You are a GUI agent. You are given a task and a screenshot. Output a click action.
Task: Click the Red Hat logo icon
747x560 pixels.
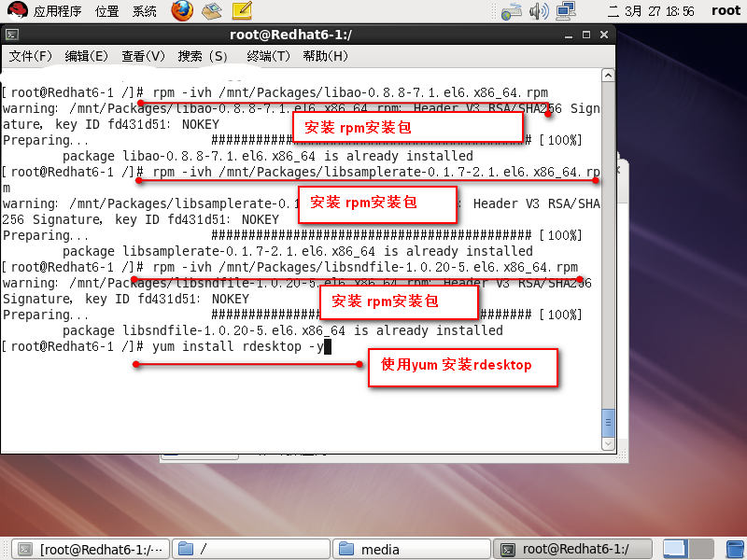pos(17,10)
